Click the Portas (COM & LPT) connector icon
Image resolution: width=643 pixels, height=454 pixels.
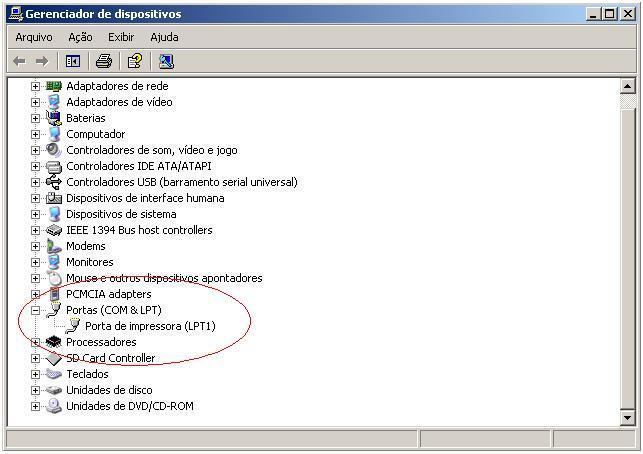[x=54, y=310]
